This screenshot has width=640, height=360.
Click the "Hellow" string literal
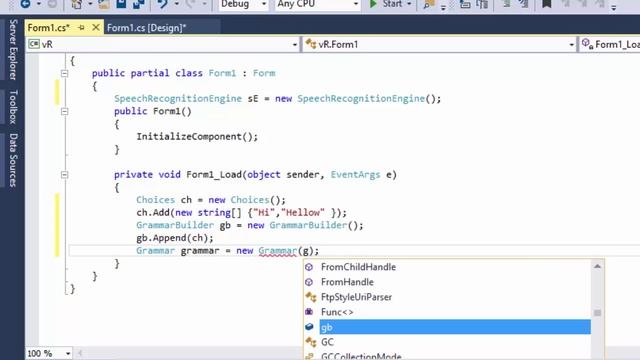(x=302, y=213)
